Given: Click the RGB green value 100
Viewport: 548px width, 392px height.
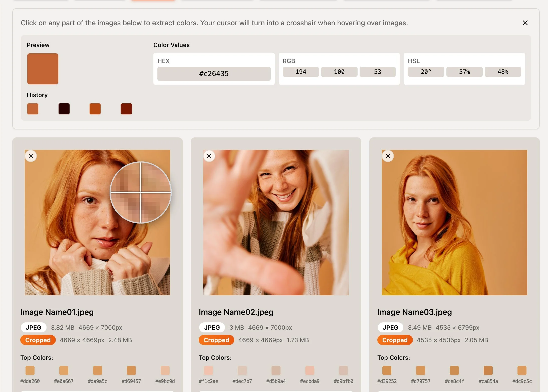Looking at the screenshot, I should 339,72.
